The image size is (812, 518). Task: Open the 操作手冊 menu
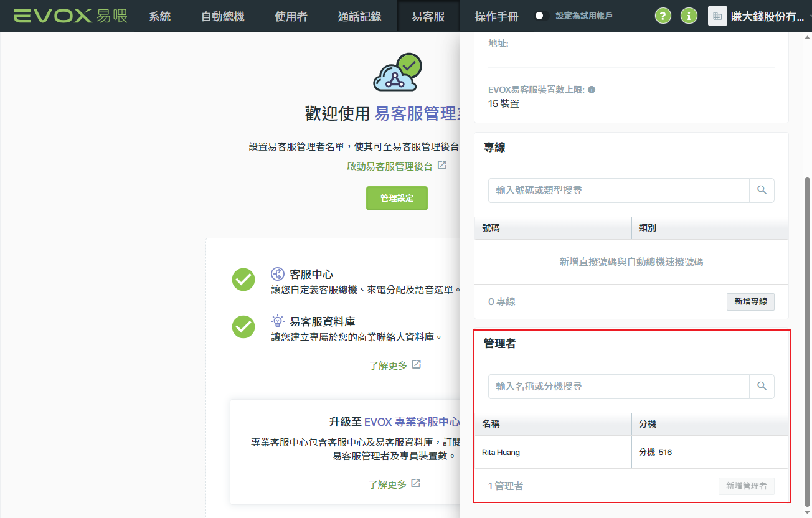tap(496, 16)
